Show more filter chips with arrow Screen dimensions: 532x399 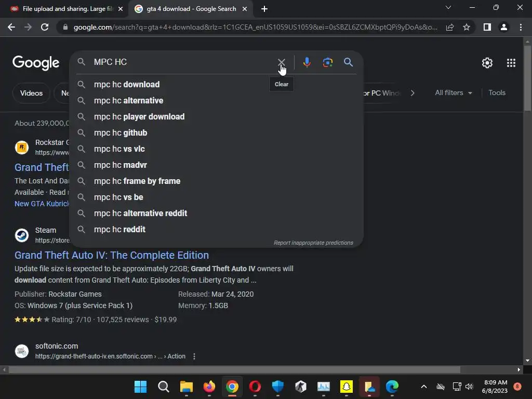[412, 93]
